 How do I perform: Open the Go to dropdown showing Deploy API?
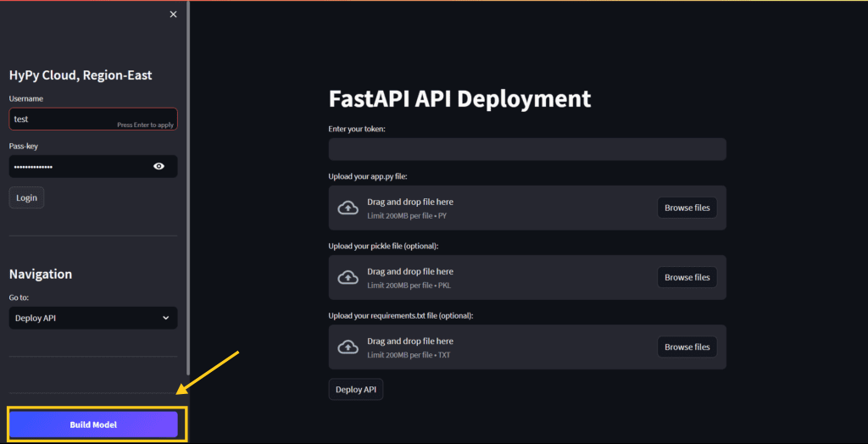(93, 318)
